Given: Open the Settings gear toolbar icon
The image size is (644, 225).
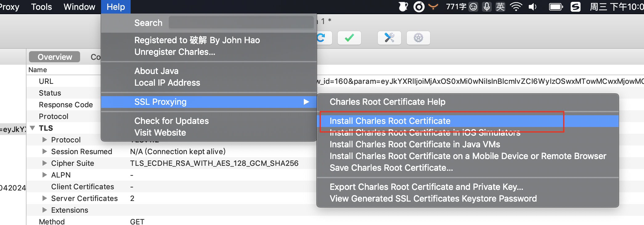Looking at the screenshot, I should (418, 38).
